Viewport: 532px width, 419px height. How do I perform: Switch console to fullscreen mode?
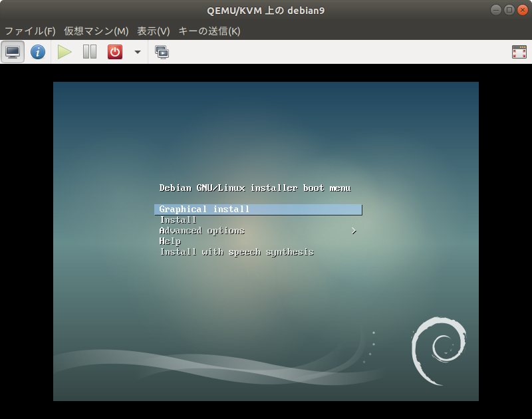coord(519,52)
